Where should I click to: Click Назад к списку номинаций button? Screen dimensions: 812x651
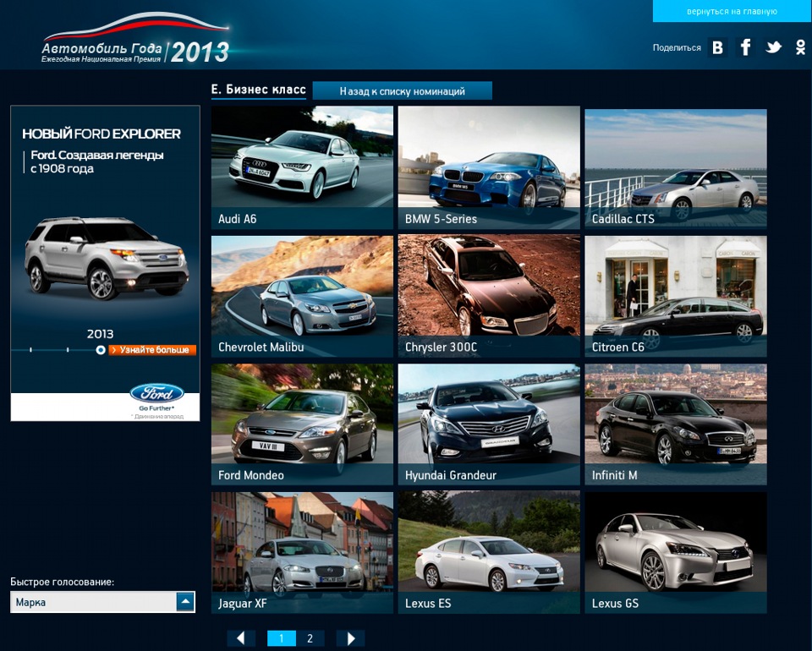click(403, 91)
